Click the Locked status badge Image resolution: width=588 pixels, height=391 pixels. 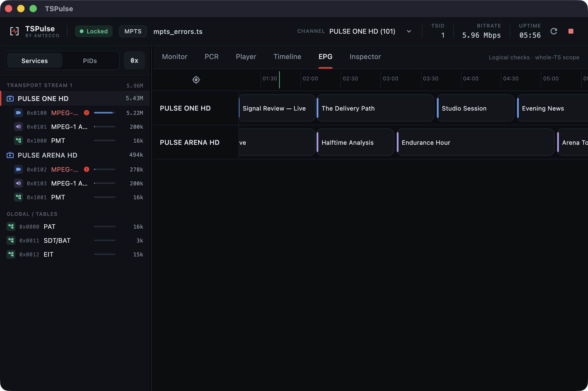click(x=94, y=31)
